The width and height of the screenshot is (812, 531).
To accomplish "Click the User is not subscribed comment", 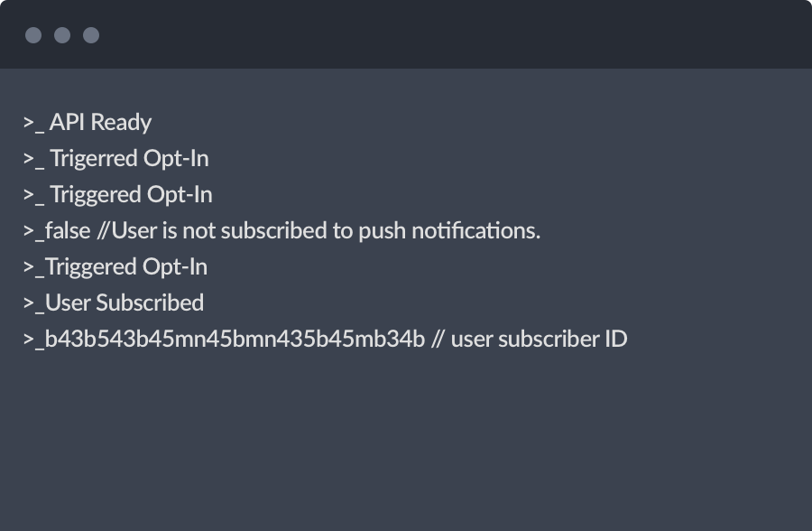I will coord(319,231).
